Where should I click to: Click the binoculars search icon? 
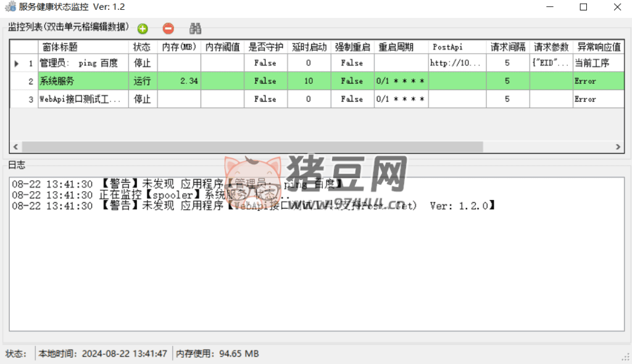(195, 28)
